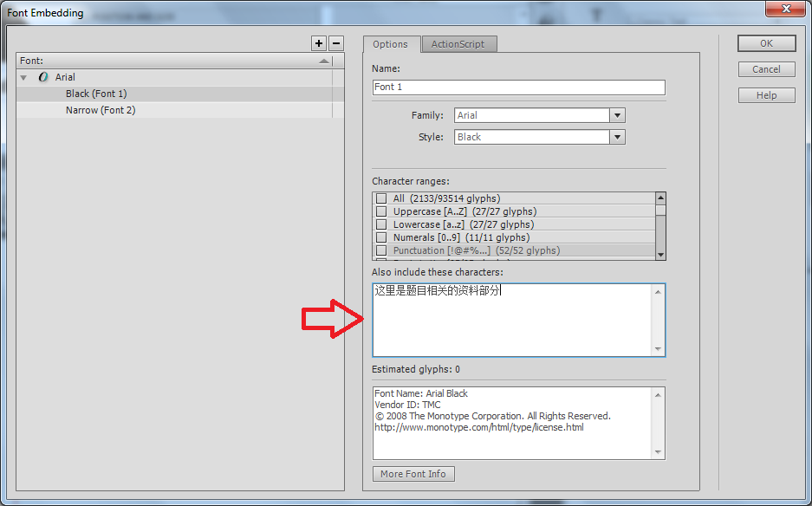Image resolution: width=812 pixels, height=506 pixels.
Task: Click the italic O icon beside Arial
Action: (x=43, y=77)
